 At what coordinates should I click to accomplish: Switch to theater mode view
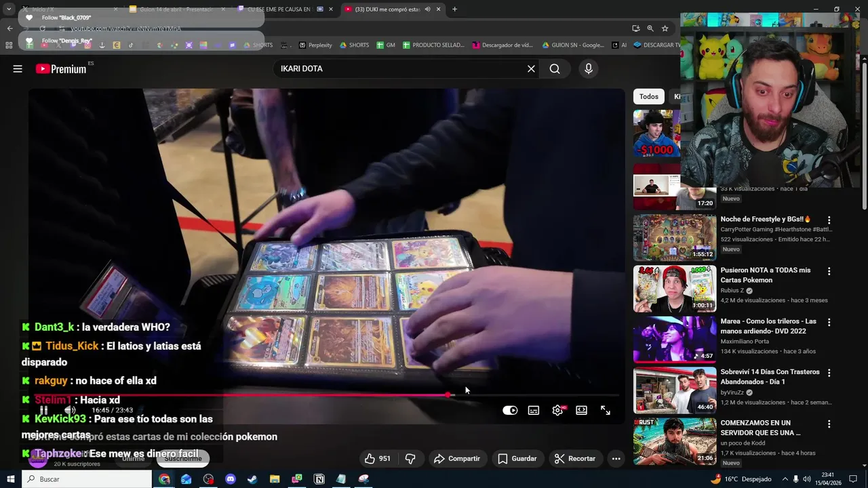pyautogui.click(x=581, y=410)
